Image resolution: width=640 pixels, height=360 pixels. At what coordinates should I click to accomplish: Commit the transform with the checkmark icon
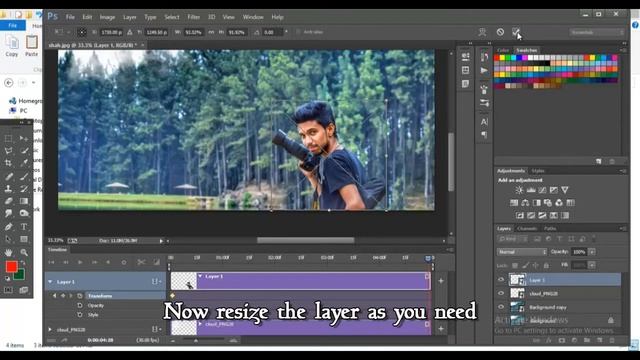[516, 32]
